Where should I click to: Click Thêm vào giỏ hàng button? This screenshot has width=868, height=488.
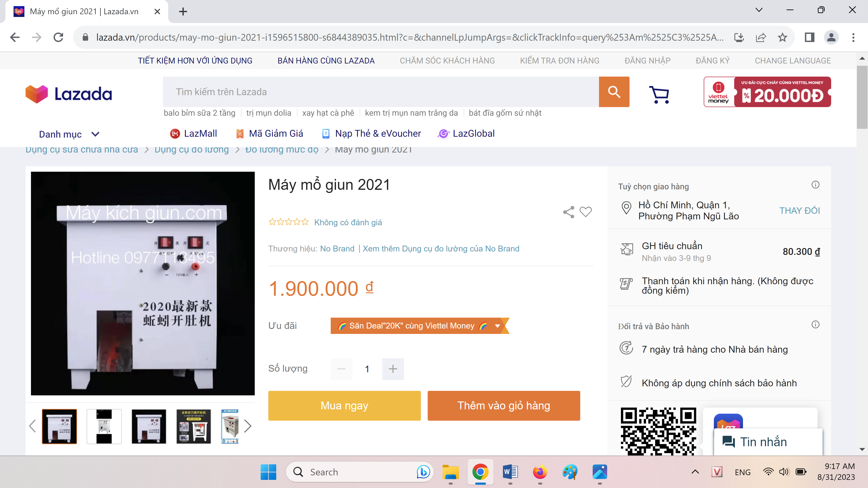(503, 406)
